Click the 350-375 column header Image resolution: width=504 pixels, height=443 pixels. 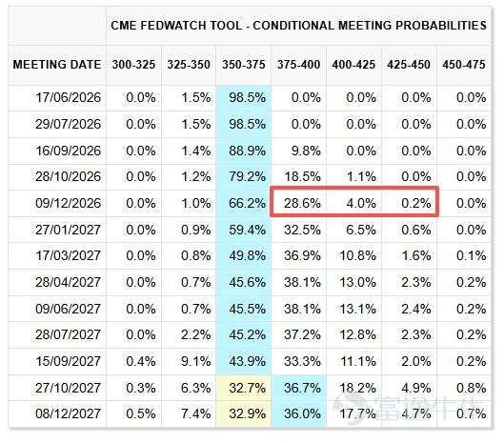click(244, 65)
